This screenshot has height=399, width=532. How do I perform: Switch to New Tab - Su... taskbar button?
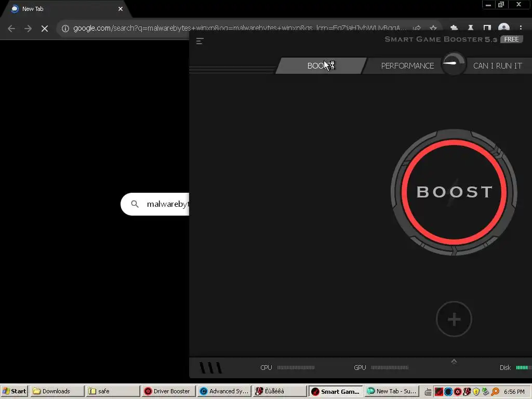click(392, 391)
